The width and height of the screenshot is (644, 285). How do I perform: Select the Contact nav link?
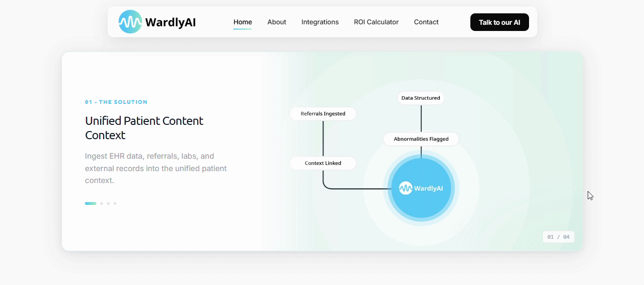click(x=426, y=22)
